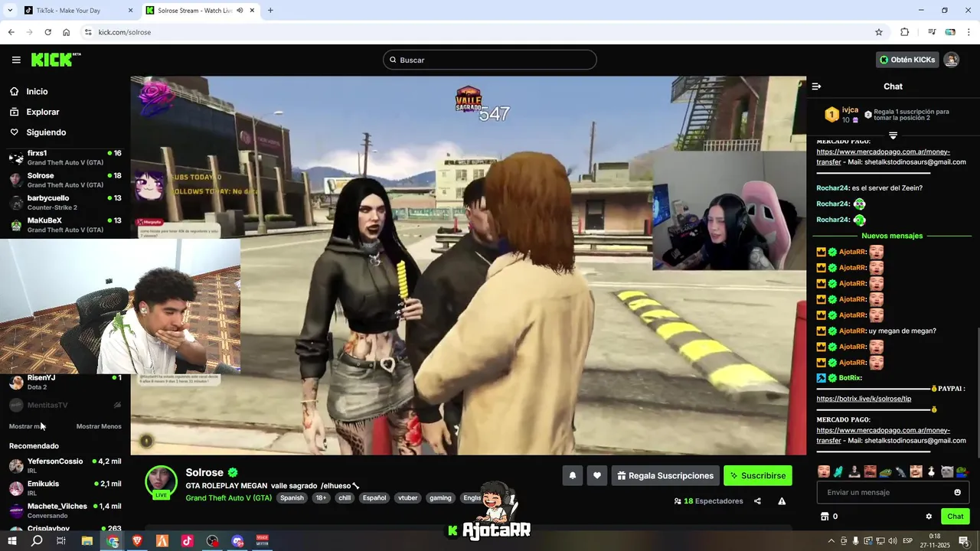Click the white cat emote in quick emotes
The height and width of the screenshot is (551, 980).
[x=947, y=472]
